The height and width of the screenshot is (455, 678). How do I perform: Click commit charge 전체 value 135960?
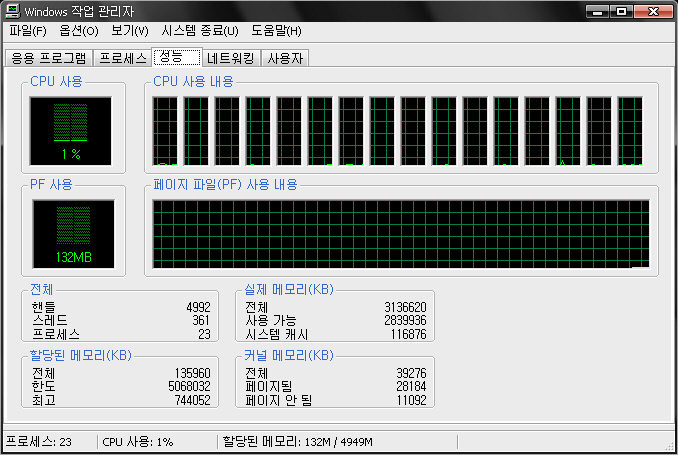pos(192,373)
